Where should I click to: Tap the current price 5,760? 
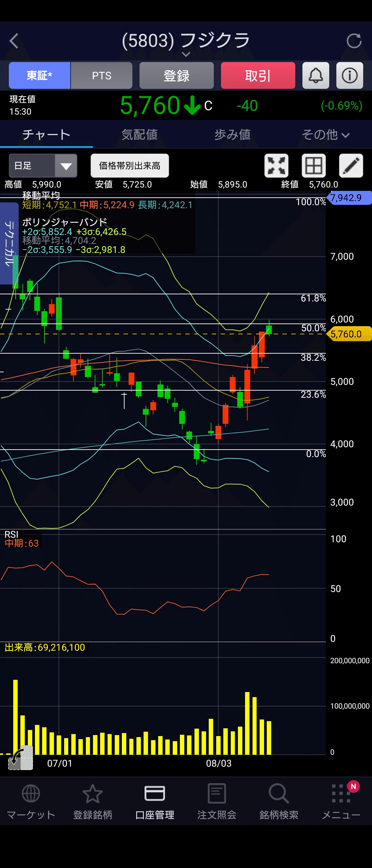150,105
